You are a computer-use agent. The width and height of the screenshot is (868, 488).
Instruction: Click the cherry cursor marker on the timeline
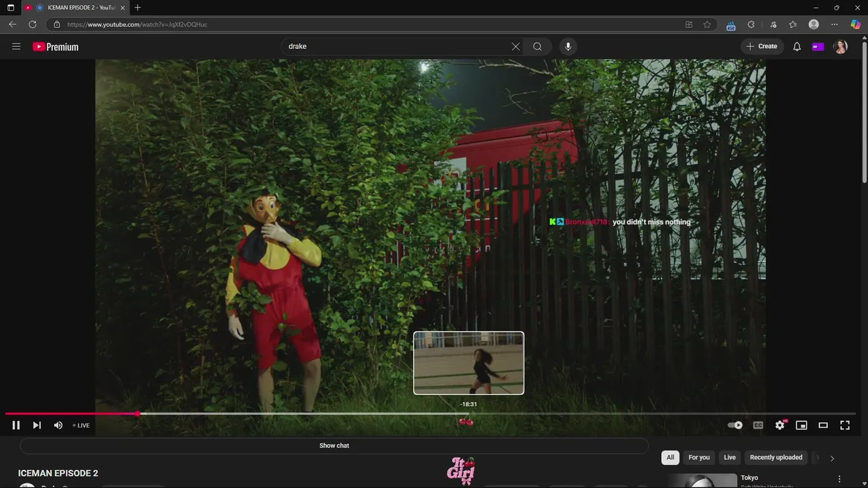point(467,421)
